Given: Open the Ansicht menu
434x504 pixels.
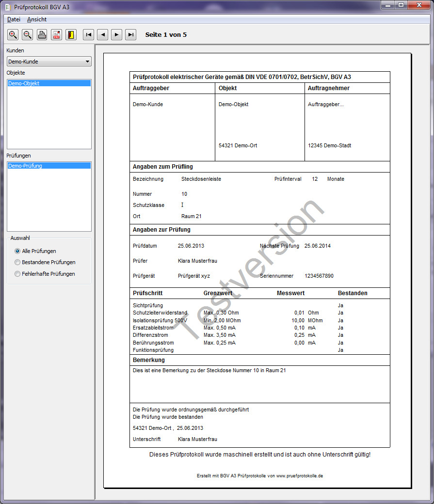Looking at the screenshot, I should tap(37, 19).
